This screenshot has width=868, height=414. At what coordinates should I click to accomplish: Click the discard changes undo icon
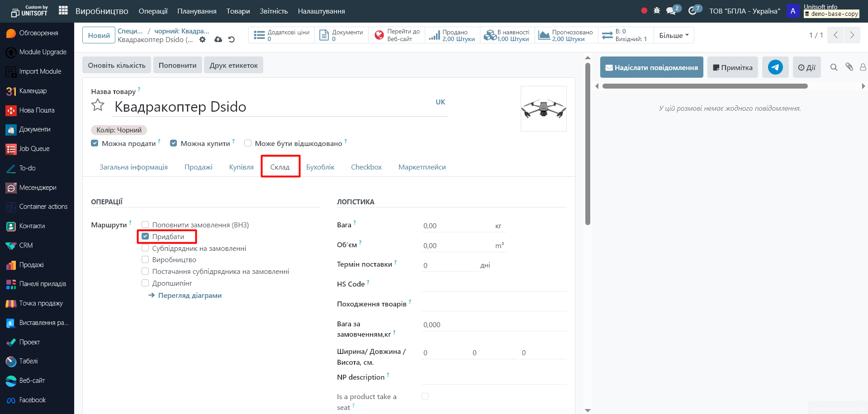232,40
